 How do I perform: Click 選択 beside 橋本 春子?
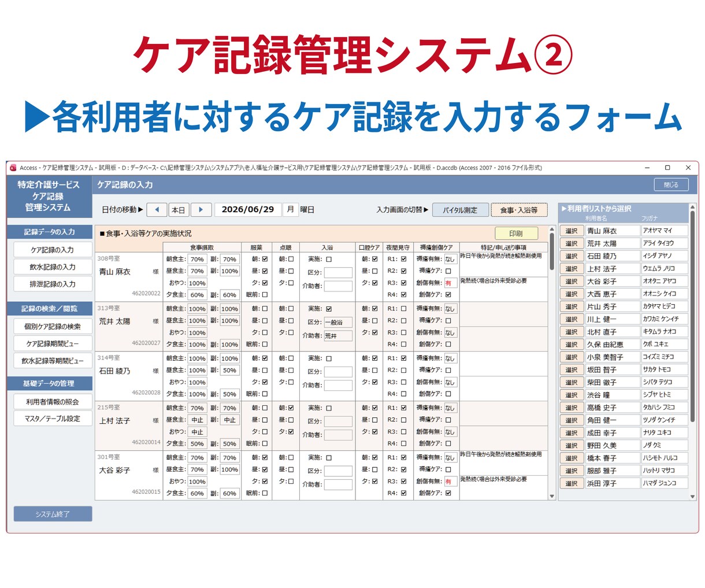(x=572, y=458)
